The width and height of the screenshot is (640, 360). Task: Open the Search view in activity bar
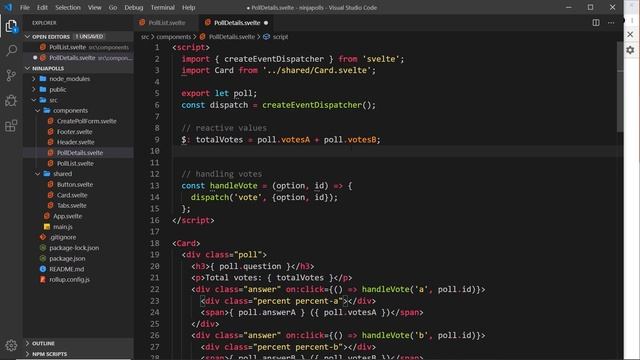point(11,51)
